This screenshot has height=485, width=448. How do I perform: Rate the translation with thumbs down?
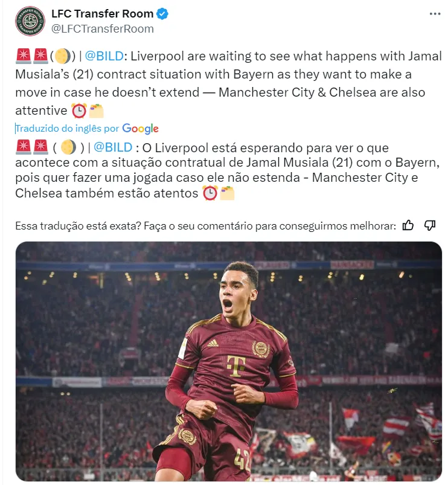(x=430, y=225)
